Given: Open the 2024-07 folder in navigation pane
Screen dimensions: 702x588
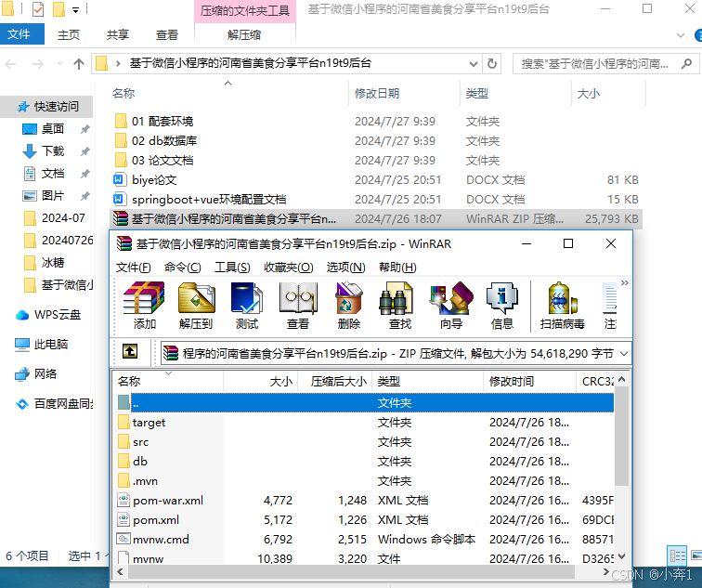Looking at the screenshot, I should click(63, 218).
